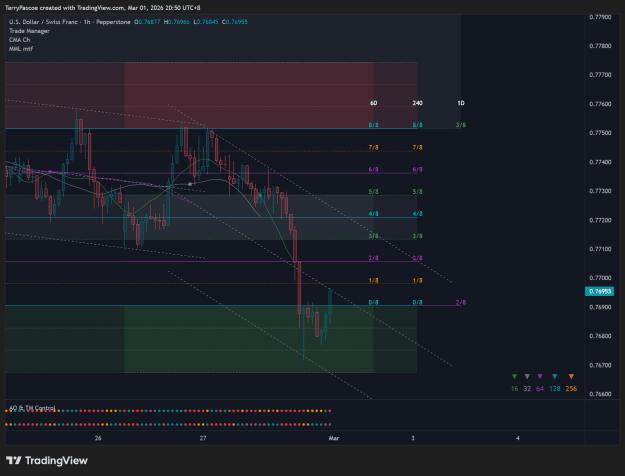Click the green triangle marker above 16
The width and height of the screenshot is (625, 476).
(x=515, y=376)
